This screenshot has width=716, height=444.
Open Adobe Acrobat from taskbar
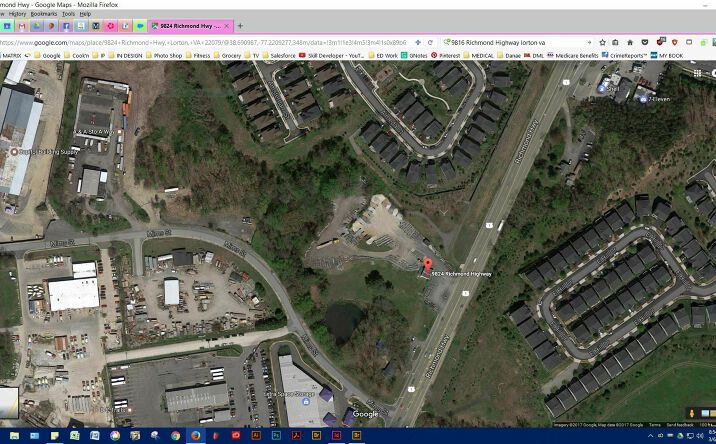pos(296,436)
